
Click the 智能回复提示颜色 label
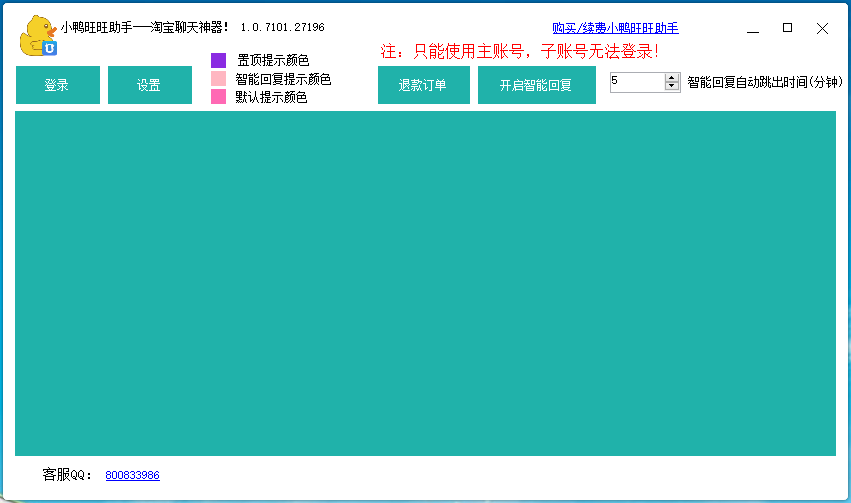tap(283, 79)
